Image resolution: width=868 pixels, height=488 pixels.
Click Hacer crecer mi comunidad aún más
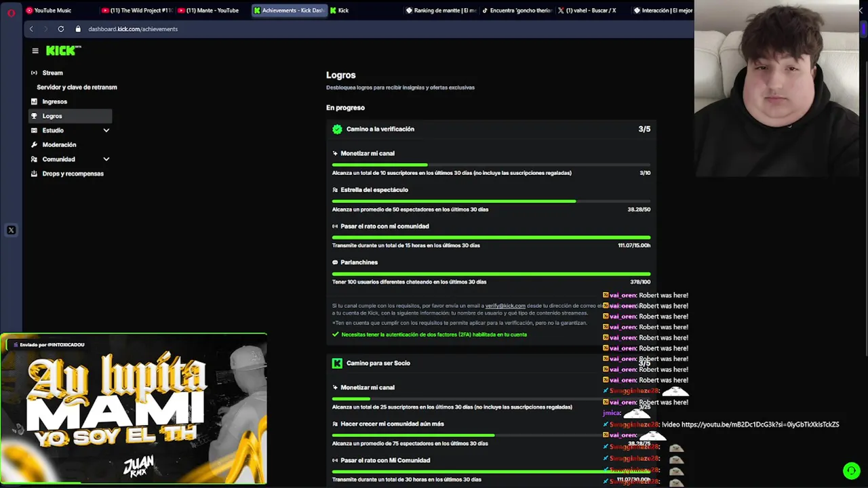tap(392, 424)
